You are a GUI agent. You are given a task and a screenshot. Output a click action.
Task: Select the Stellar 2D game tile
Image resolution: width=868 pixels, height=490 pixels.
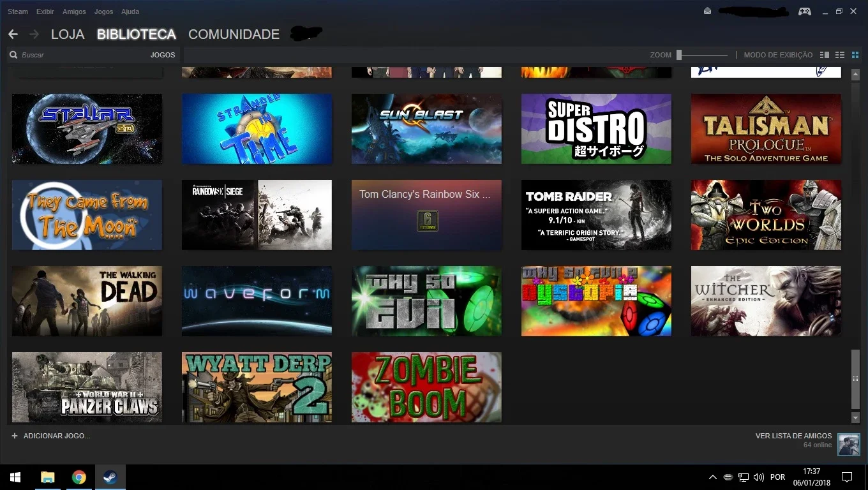tap(87, 129)
